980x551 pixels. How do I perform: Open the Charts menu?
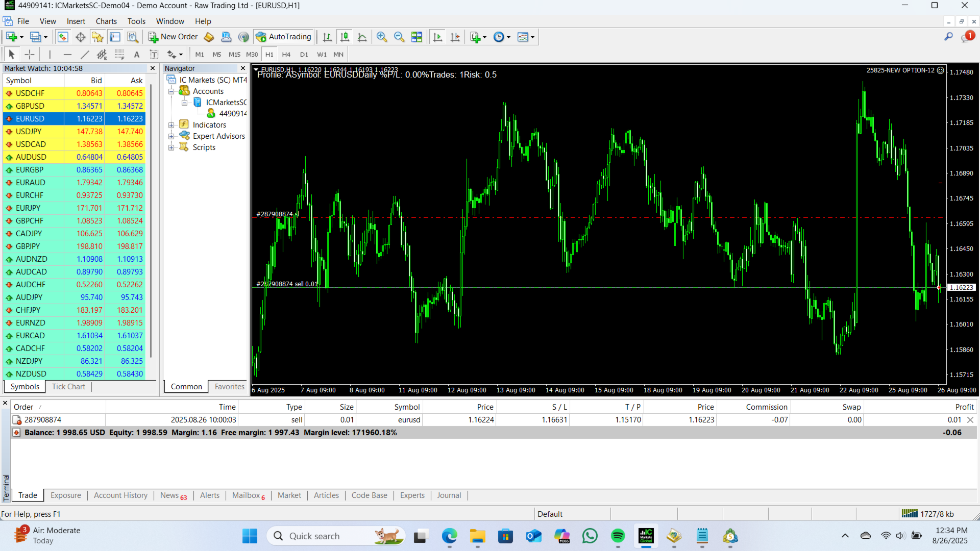[106, 21]
